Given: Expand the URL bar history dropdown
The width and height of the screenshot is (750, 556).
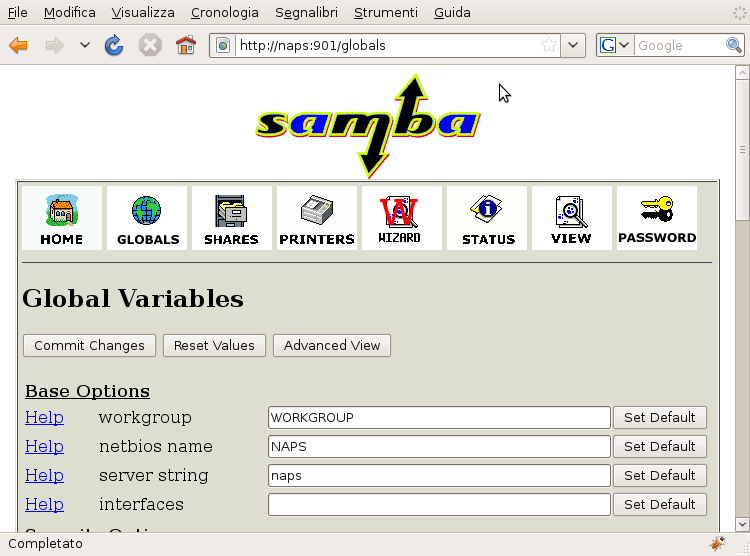Looking at the screenshot, I should tap(573, 45).
